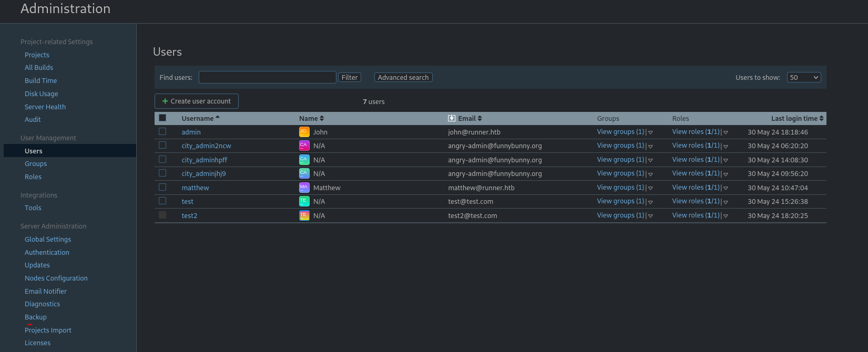Viewport: 868px width, 352px height.
Task: Click the sort arrows beside Email header
Action: click(x=479, y=118)
